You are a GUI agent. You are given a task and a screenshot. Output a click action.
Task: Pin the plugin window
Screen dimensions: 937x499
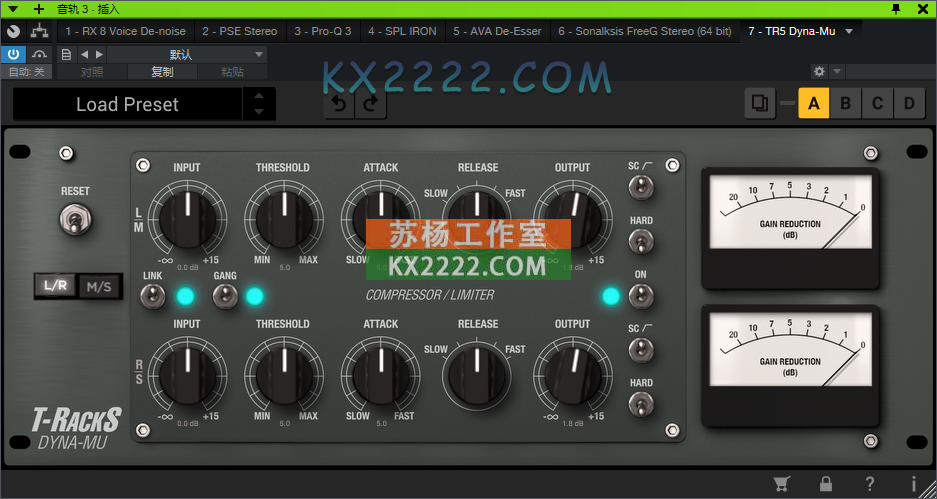point(896,9)
